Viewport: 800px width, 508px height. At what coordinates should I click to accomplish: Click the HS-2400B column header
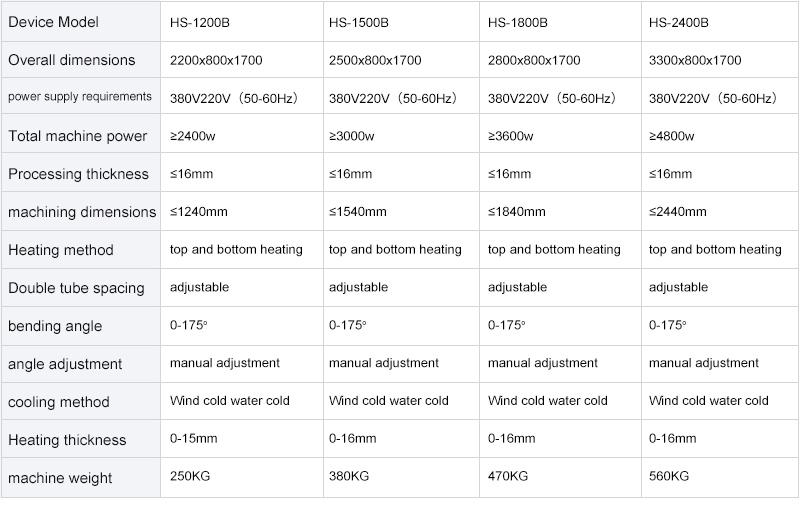720,21
